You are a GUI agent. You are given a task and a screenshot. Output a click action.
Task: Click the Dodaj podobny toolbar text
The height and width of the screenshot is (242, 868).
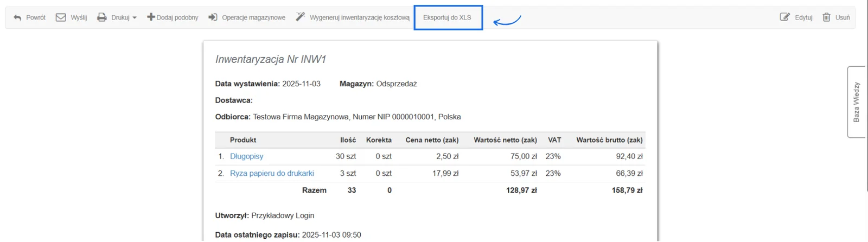pyautogui.click(x=177, y=17)
